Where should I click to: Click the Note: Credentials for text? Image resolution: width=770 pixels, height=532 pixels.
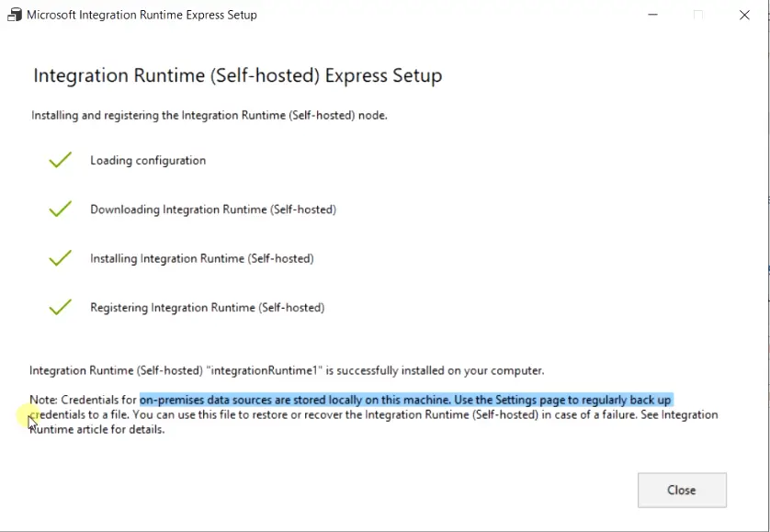[83, 400]
